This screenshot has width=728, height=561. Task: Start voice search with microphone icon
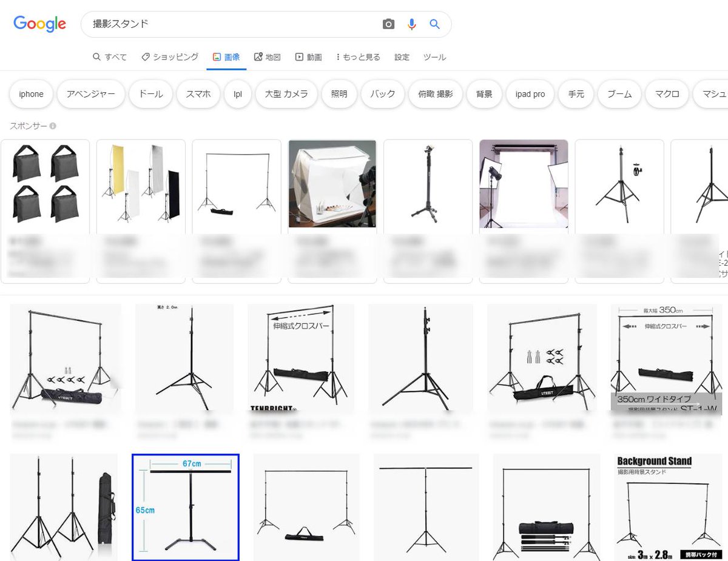(x=412, y=24)
